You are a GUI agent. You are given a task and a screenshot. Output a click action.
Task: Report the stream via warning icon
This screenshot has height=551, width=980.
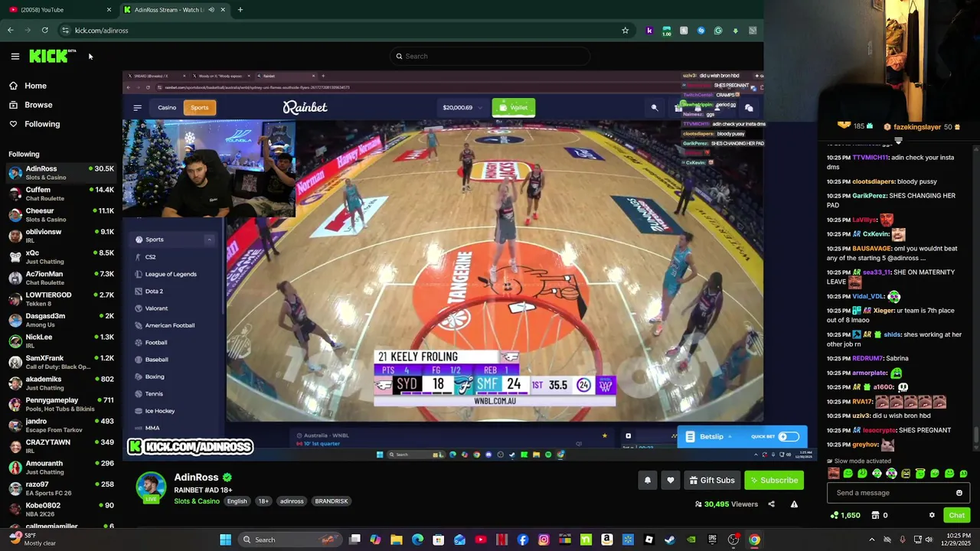794,504
